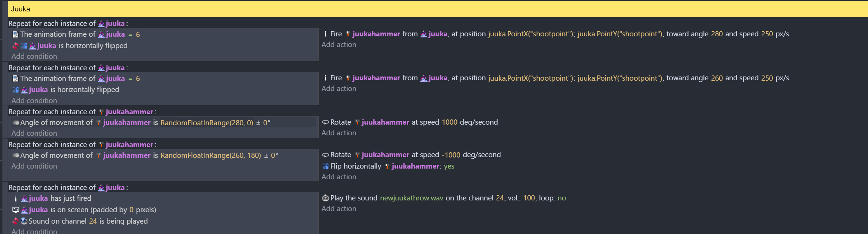Image resolution: width=868 pixels, height=234 pixels.
Task: Click Add action under the angle 260 Fire action
Action: click(339, 89)
